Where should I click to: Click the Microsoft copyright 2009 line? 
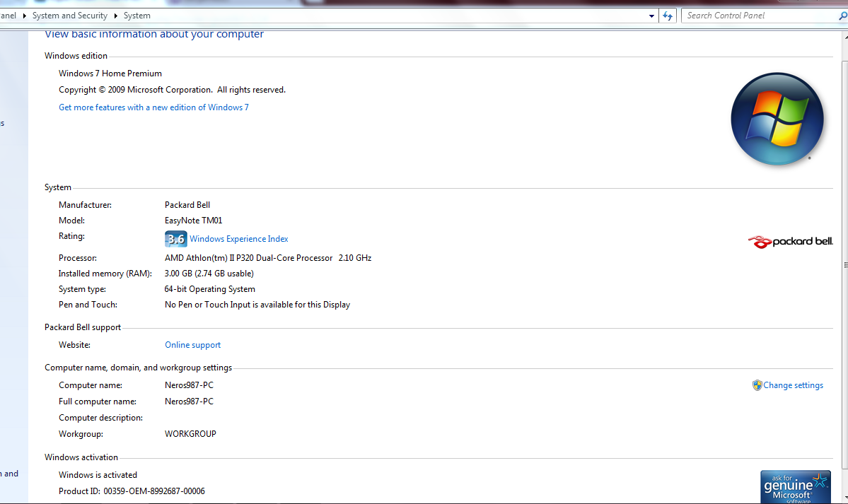(172, 90)
